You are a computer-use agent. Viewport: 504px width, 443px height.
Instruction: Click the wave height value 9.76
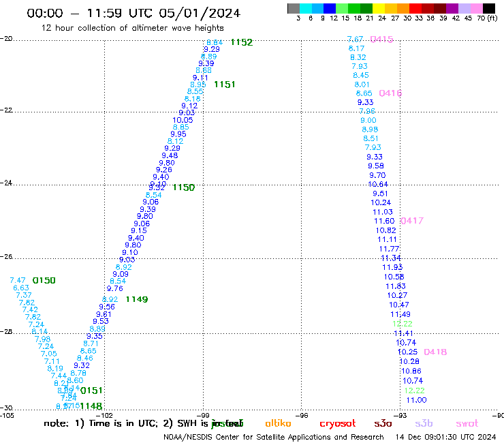114,288
